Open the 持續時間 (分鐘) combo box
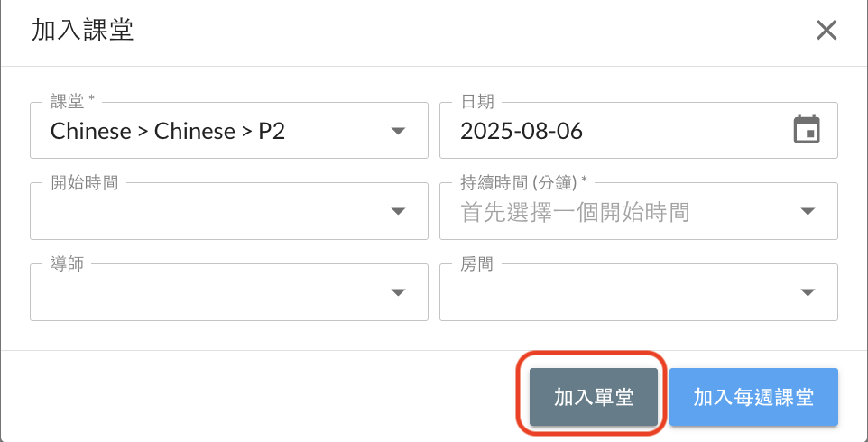 [x=639, y=211]
